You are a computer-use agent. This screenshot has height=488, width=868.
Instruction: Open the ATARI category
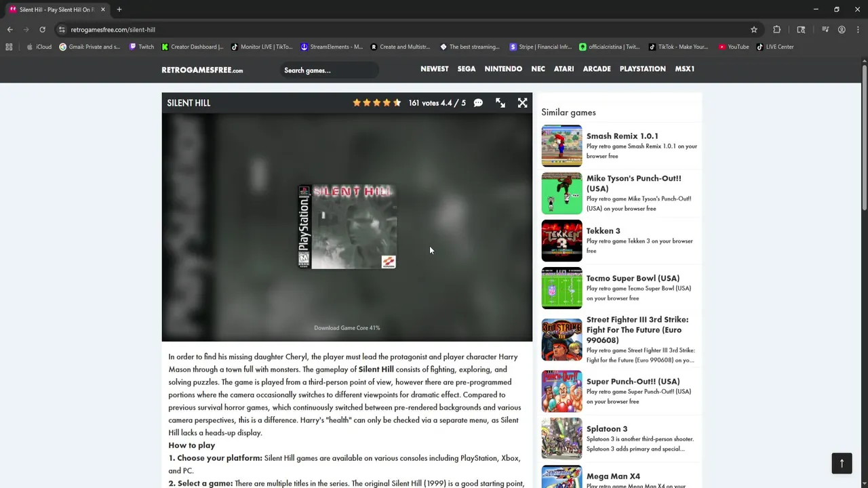[564, 69]
